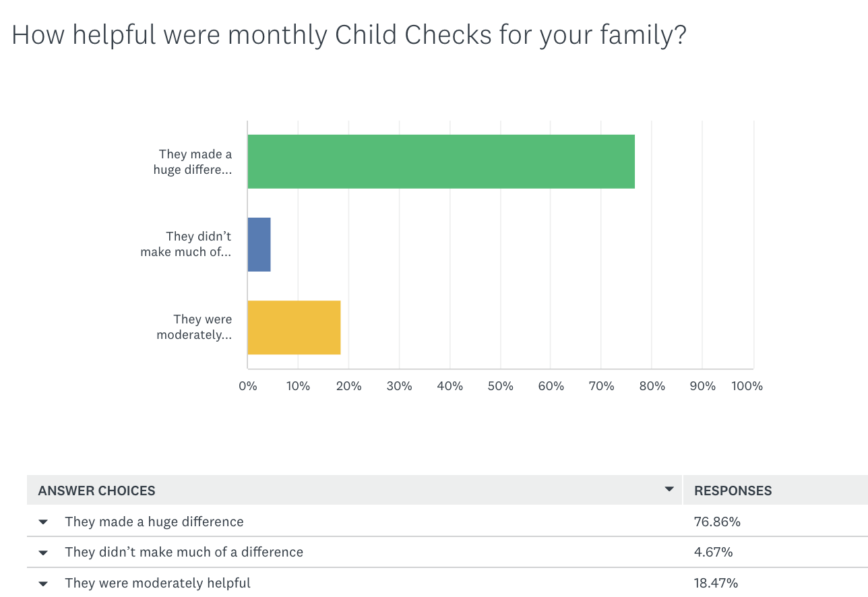Click the 76.86% response value
The width and height of the screenshot is (868, 597).
[x=717, y=522]
